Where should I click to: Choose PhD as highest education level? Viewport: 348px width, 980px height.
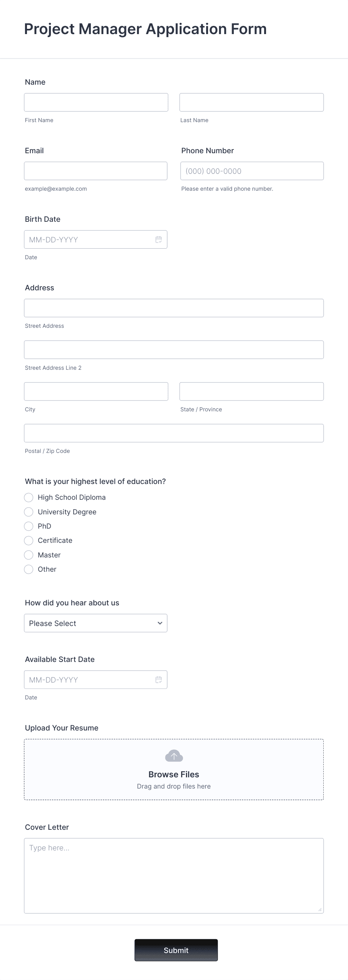click(x=28, y=526)
